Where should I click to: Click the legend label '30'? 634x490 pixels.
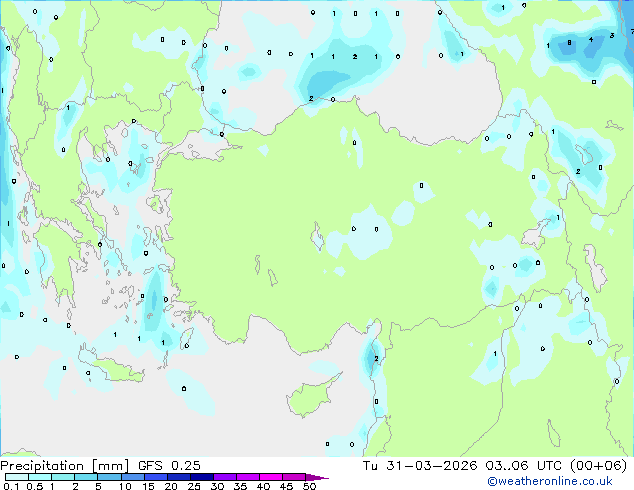pos(217,486)
